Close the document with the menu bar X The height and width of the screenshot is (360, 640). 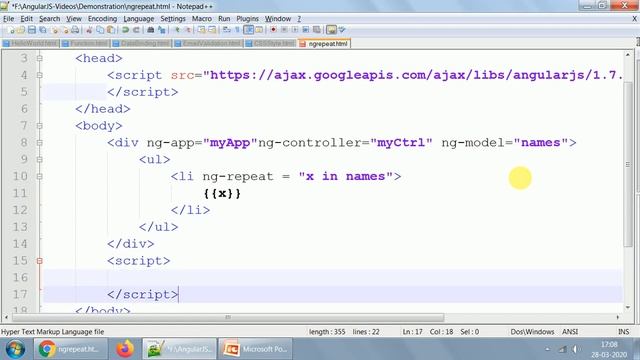coord(635,19)
